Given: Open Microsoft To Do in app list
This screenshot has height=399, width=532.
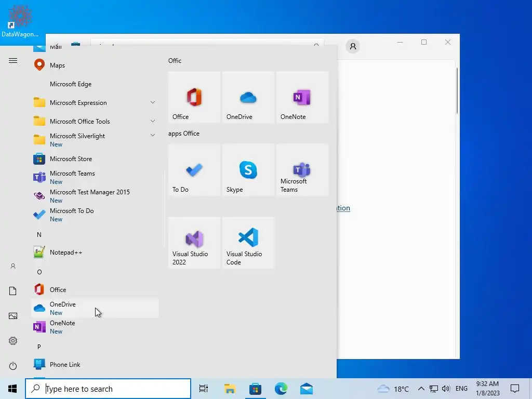Looking at the screenshot, I should point(95,215).
